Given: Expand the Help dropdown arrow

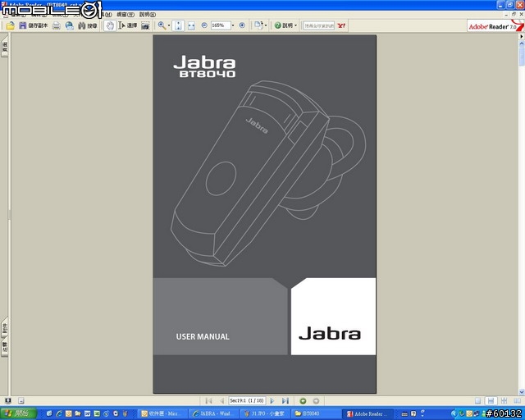Looking at the screenshot, I should (x=295, y=25).
